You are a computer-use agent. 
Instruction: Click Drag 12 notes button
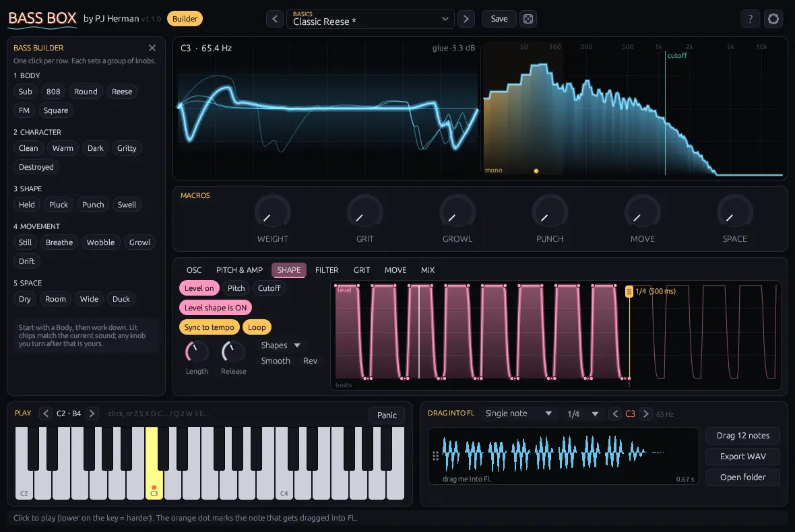(742, 436)
